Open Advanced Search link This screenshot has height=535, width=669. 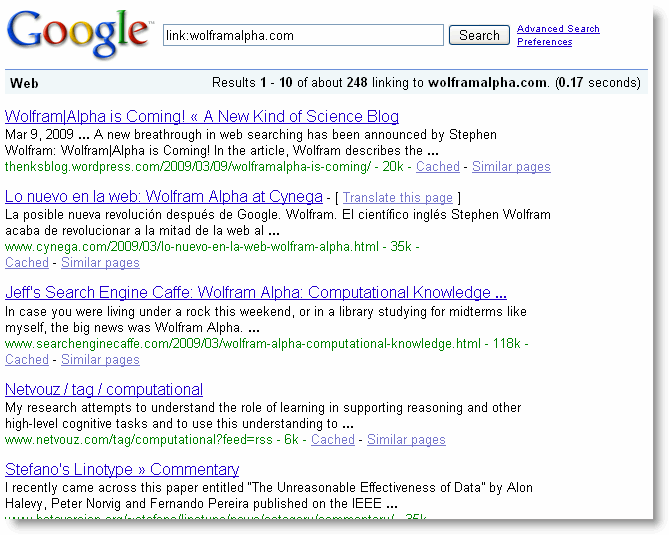[558, 29]
